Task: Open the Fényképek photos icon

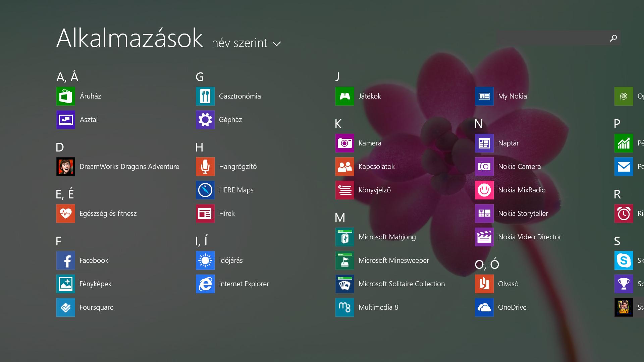Action: tap(66, 284)
